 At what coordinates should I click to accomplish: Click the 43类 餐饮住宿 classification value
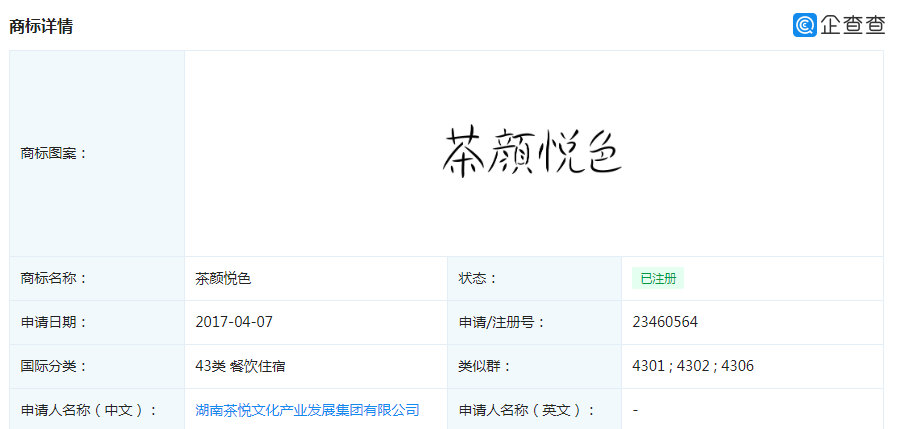[240, 366]
